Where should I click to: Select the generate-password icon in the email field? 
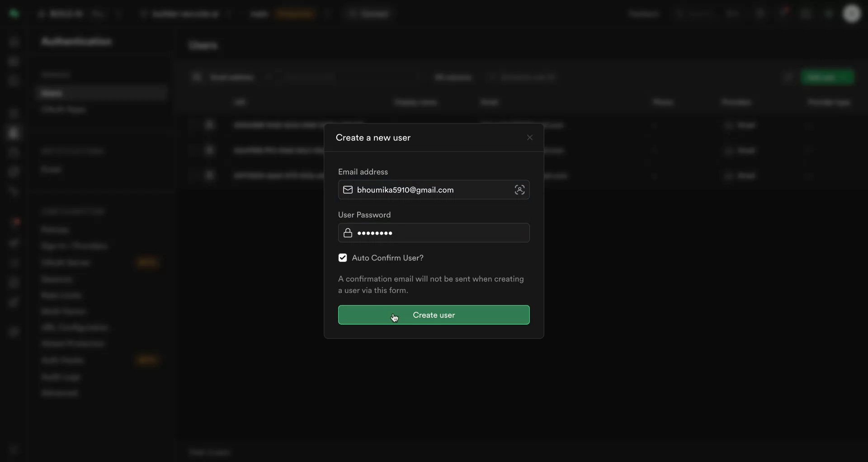(x=519, y=190)
